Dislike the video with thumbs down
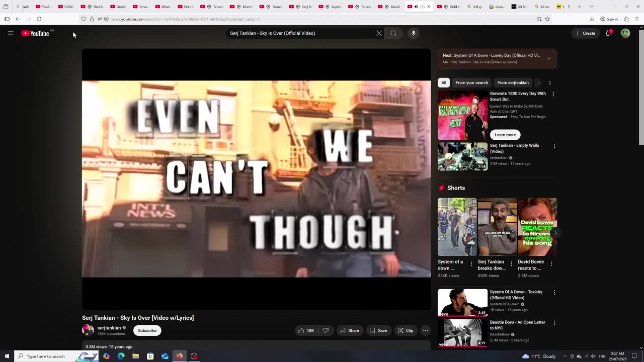Image resolution: width=644 pixels, height=362 pixels. pos(326,330)
